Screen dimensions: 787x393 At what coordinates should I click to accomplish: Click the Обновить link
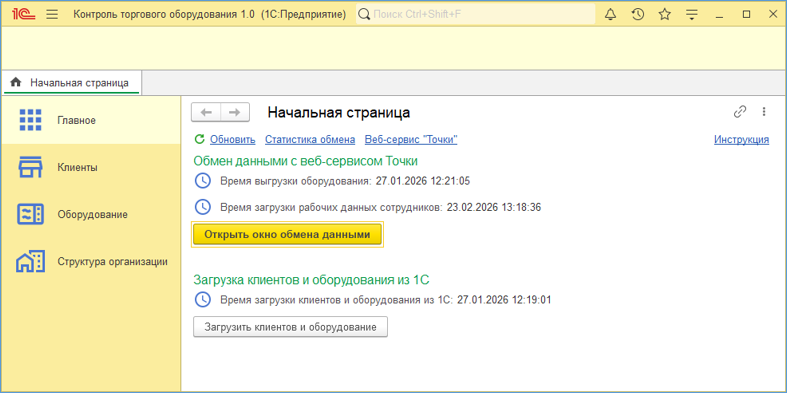coord(232,140)
